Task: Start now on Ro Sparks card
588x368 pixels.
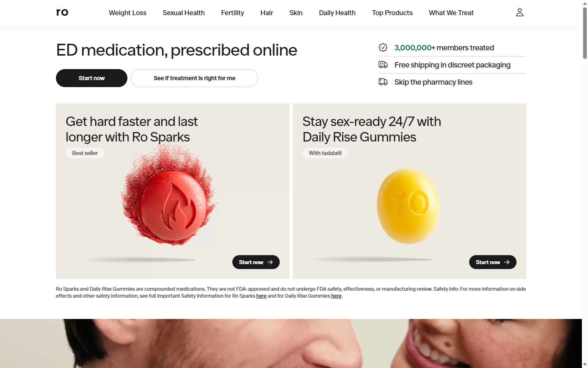Action: 256,262
